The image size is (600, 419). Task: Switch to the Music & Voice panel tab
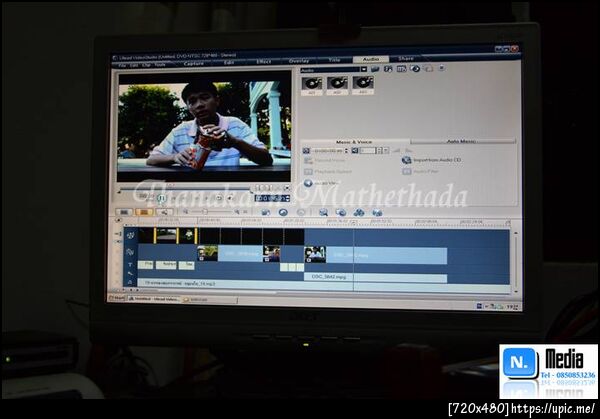[354, 142]
